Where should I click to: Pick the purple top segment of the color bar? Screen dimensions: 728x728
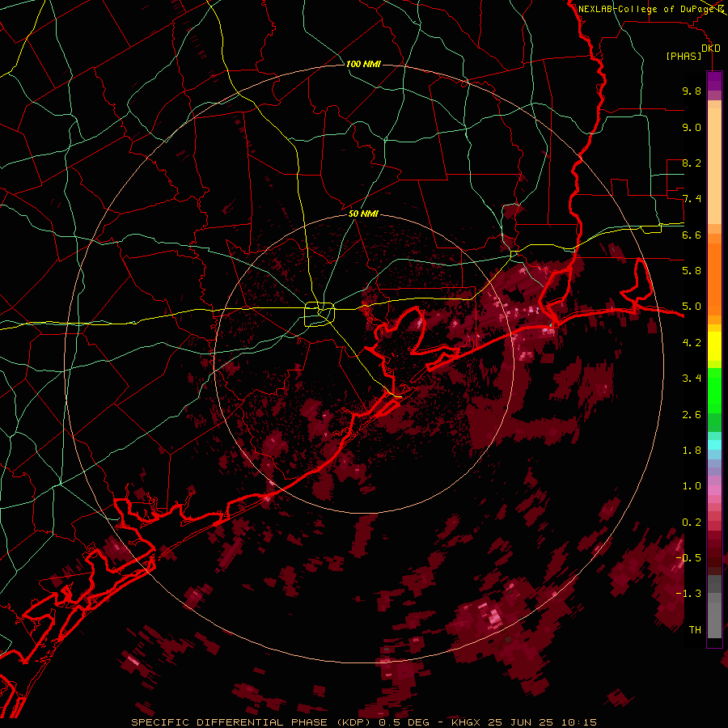pos(714,81)
